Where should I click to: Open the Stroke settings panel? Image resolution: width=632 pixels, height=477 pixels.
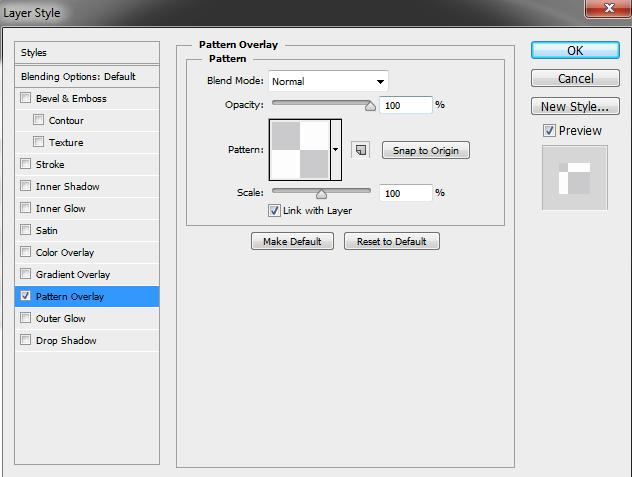pyautogui.click(x=50, y=165)
